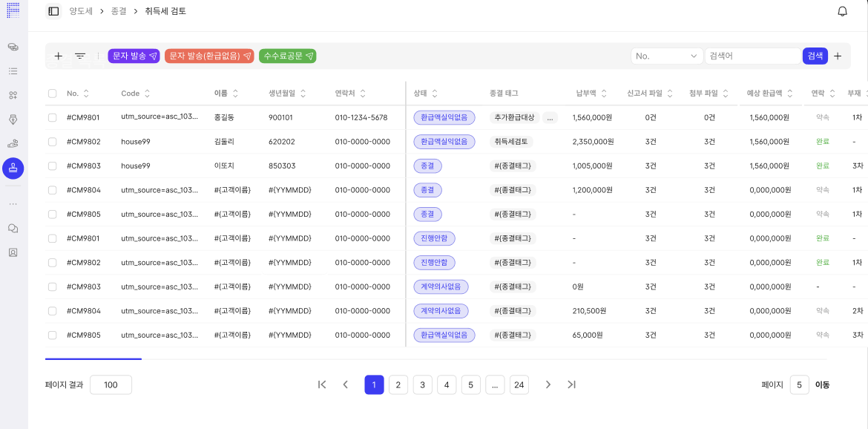
Task: Open the list icon in sidebar
Action: tap(13, 71)
